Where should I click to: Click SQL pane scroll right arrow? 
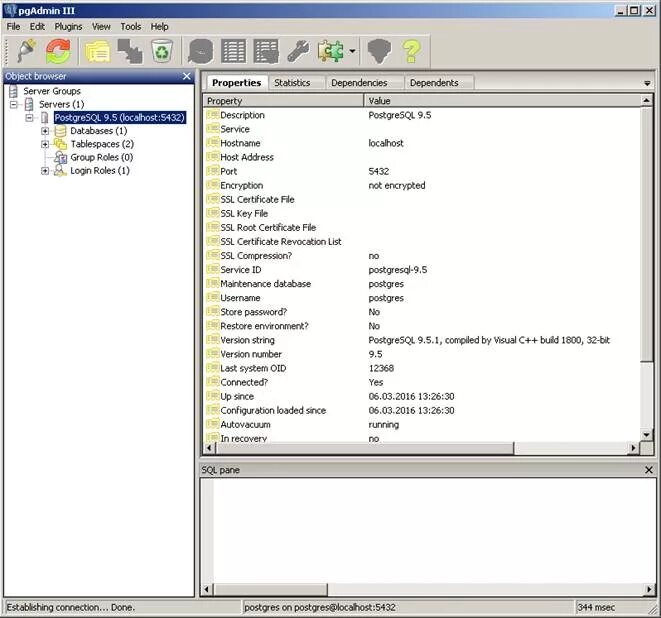649,589
